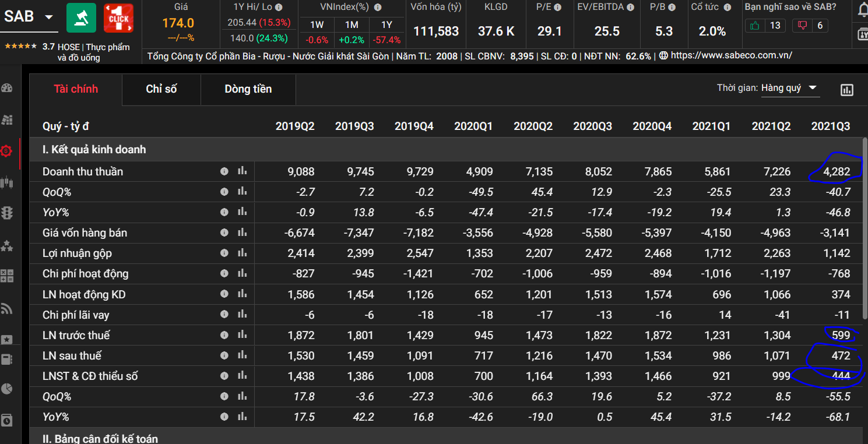Click the Doanh thu thuần row label
The height and width of the screenshot is (444, 868).
tap(83, 172)
